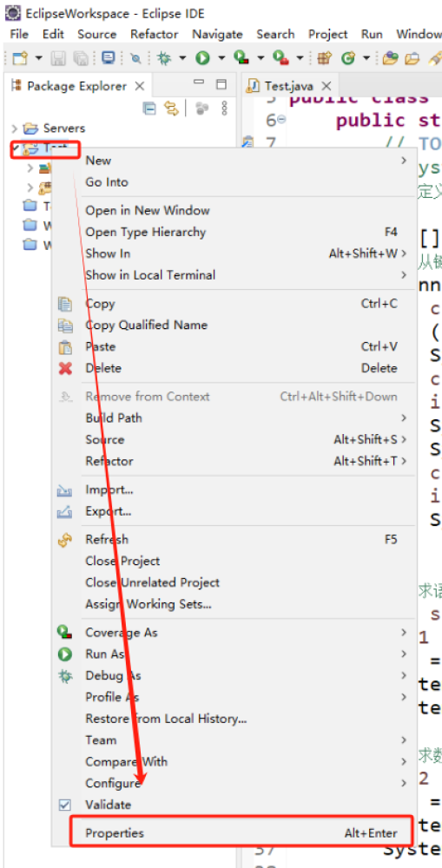Click the New file wizard toolbar icon
Viewport: 442px width, 868px height.
point(21,57)
